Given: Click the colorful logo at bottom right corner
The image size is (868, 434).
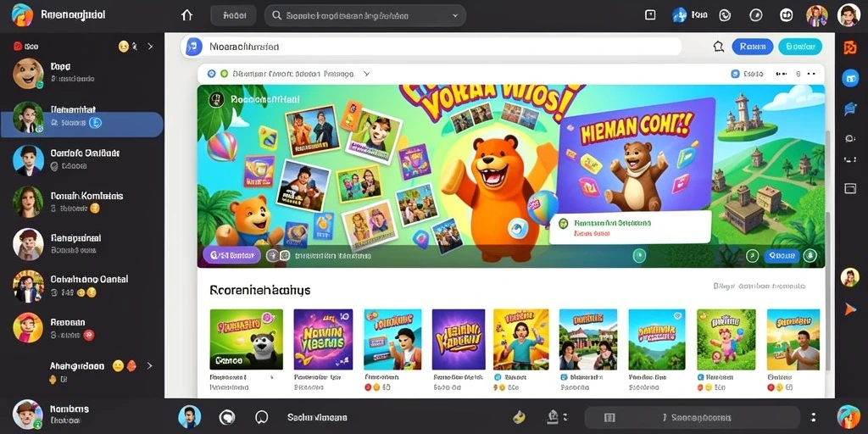Looking at the screenshot, I should [849, 417].
